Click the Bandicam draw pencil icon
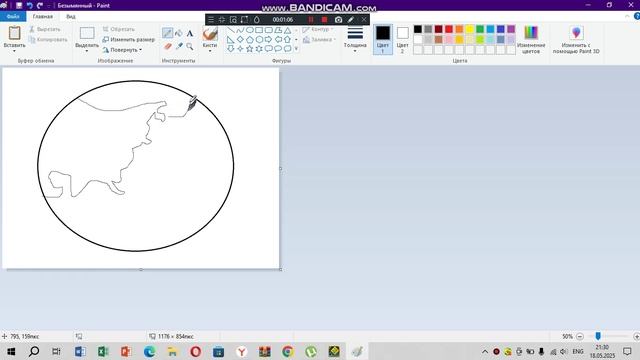 coord(351,20)
